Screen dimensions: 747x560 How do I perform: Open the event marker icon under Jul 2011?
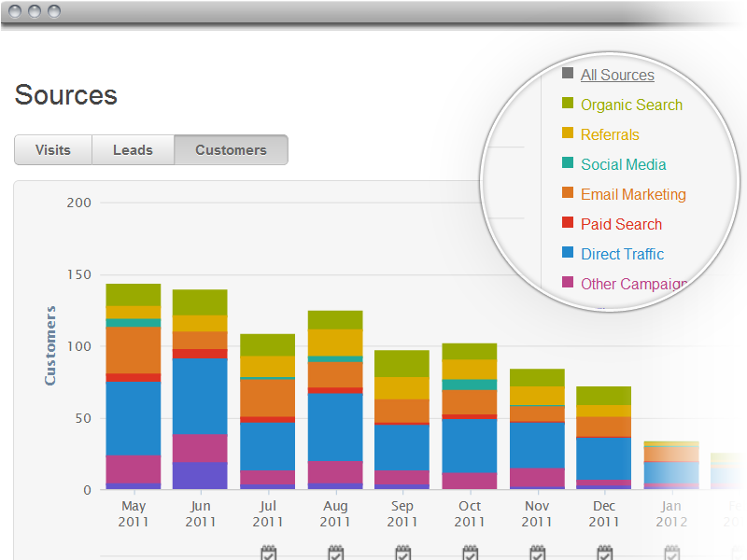coord(268,553)
